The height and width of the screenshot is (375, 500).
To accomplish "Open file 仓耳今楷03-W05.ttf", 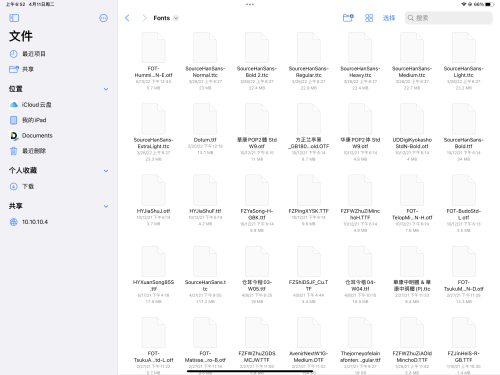I will [x=257, y=275].
